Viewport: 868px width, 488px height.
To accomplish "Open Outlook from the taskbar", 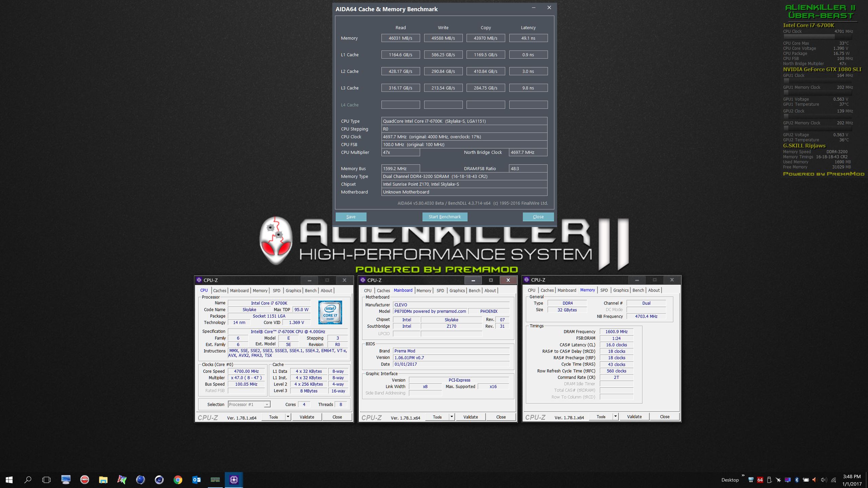I will pyautogui.click(x=196, y=480).
